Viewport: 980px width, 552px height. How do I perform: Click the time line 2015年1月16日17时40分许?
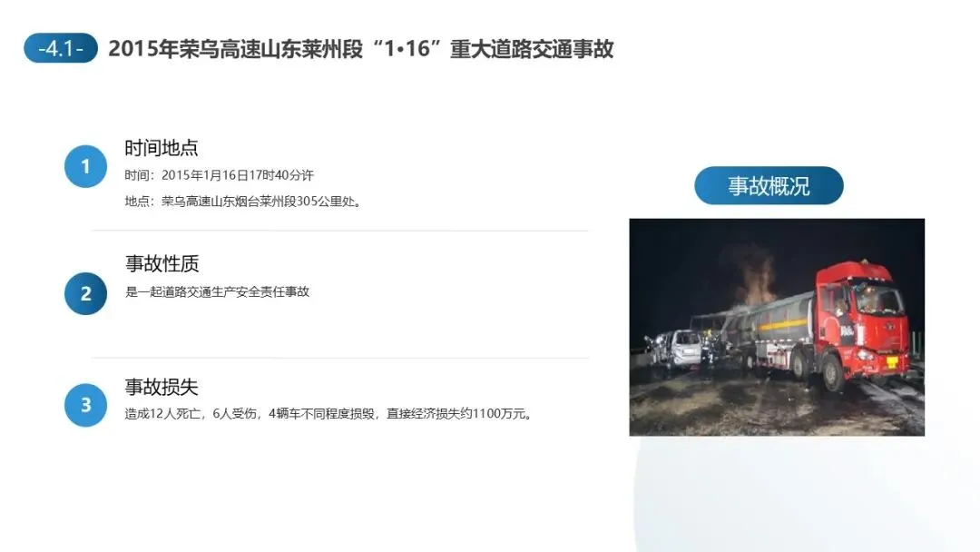219,175
